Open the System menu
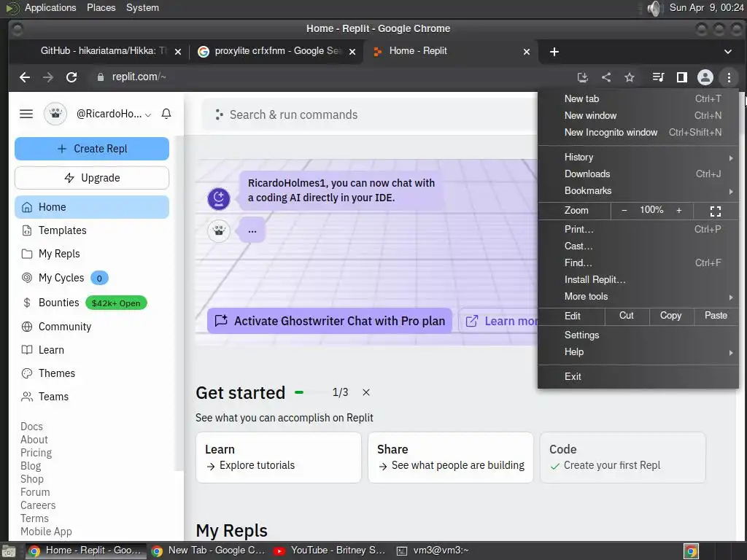 click(x=142, y=7)
